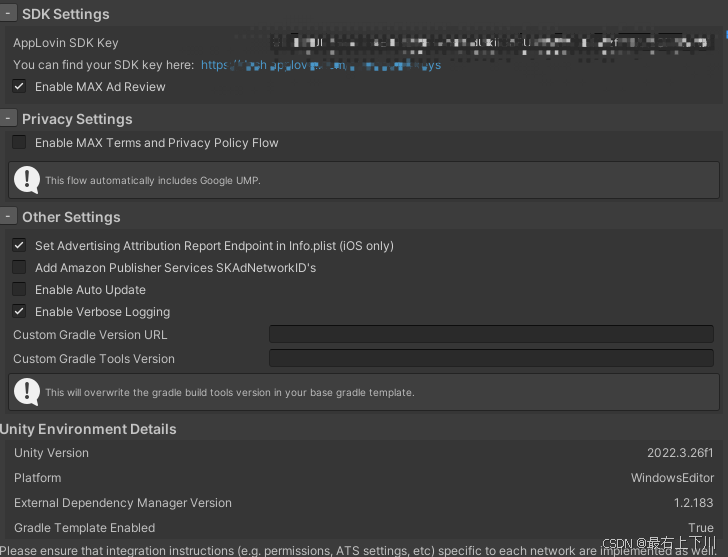Screen dimensions: 728x557
Task: Check Add Amazon Publisher Services SKAdNetworkID's
Action: 19,267
